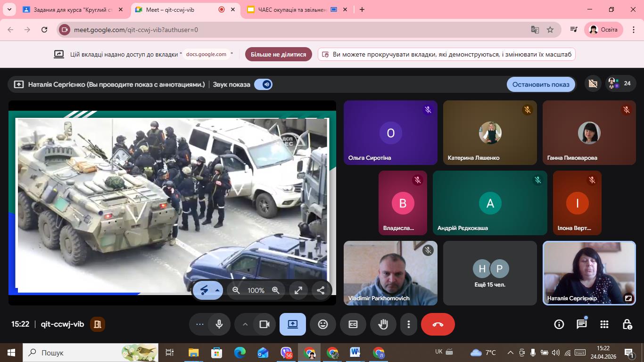Open the meeting chat panel

click(x=581, y=324)
